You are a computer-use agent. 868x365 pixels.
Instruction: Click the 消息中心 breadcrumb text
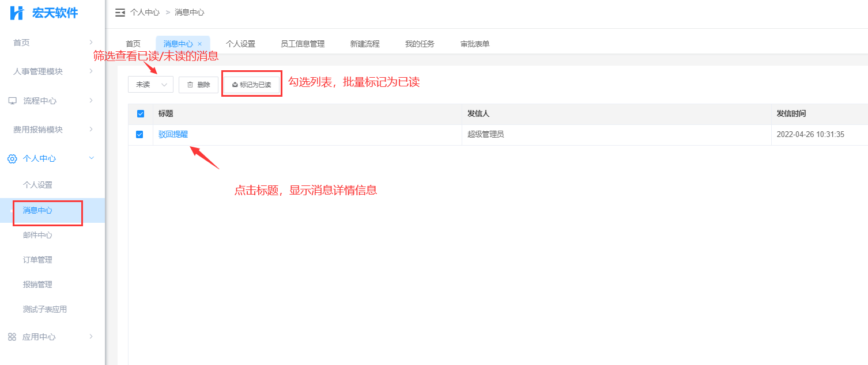pos(189,12)
